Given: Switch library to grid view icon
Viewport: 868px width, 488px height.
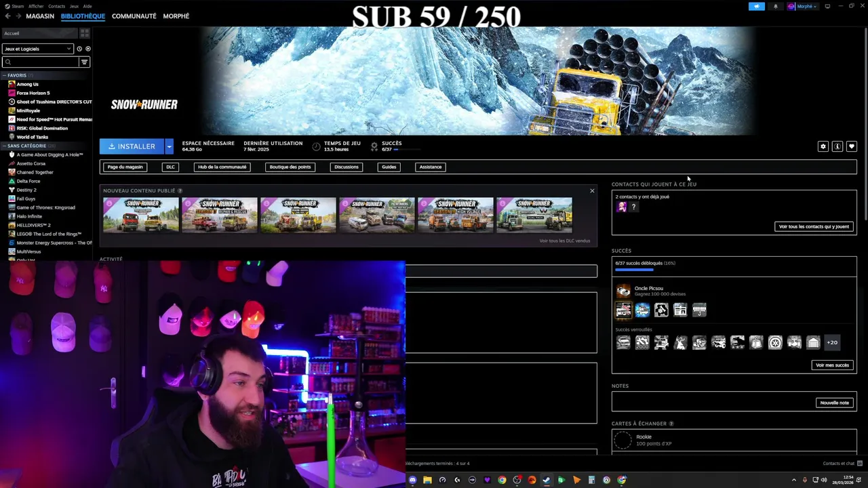Looking at the screenshot, I should pyautogui.click(x=85, y=33).
